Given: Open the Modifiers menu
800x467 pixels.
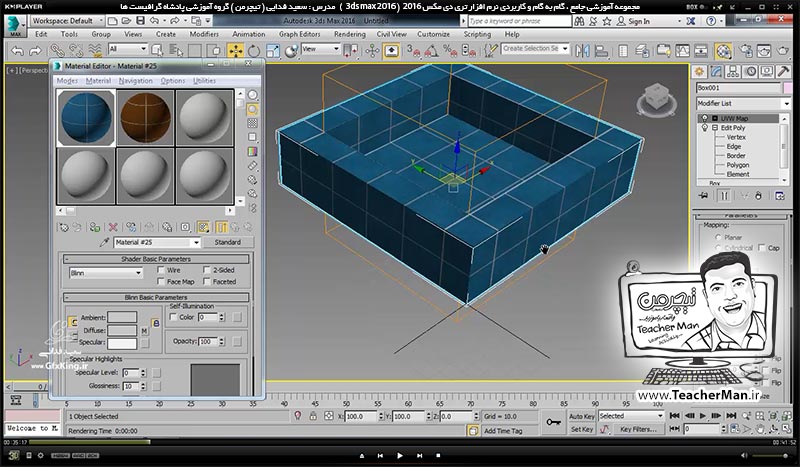Looking at the screenshot, I should pos(204,34).
